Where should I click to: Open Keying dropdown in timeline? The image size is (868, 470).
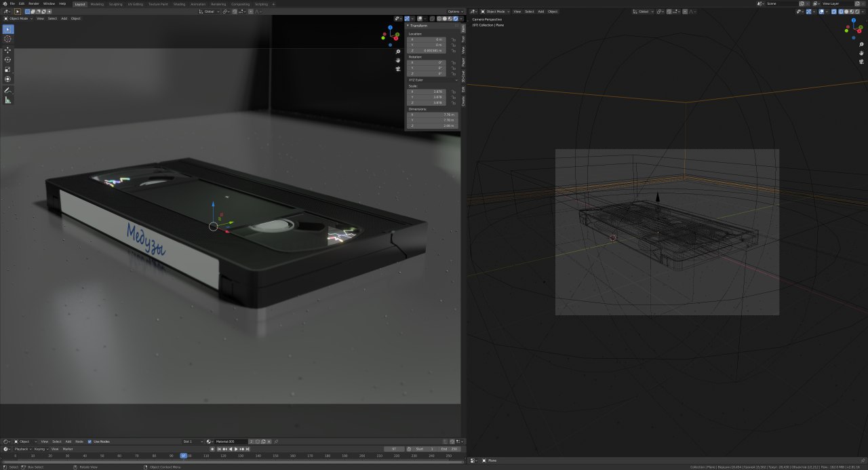tap(41, 449)
